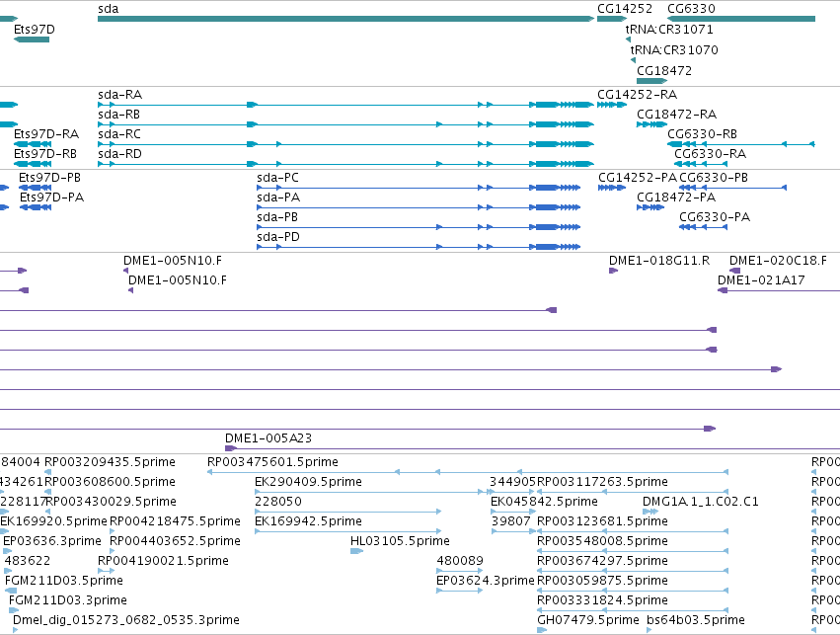Image resolution: width=840 pixels, height=635 pixels.
Task: Select RP004218475.5prime label
Action: 175,522
